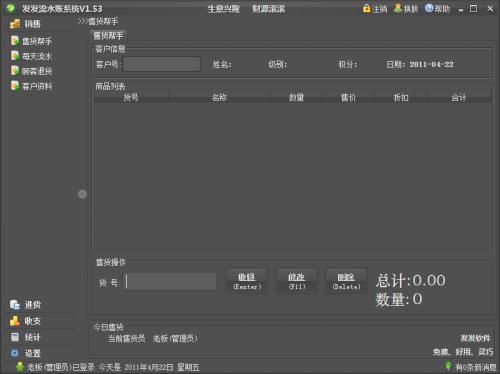The height and width of the screenshot is (374, 500).
Task: Click into the 客户号 input field
Action: click(x=162, y=64)
